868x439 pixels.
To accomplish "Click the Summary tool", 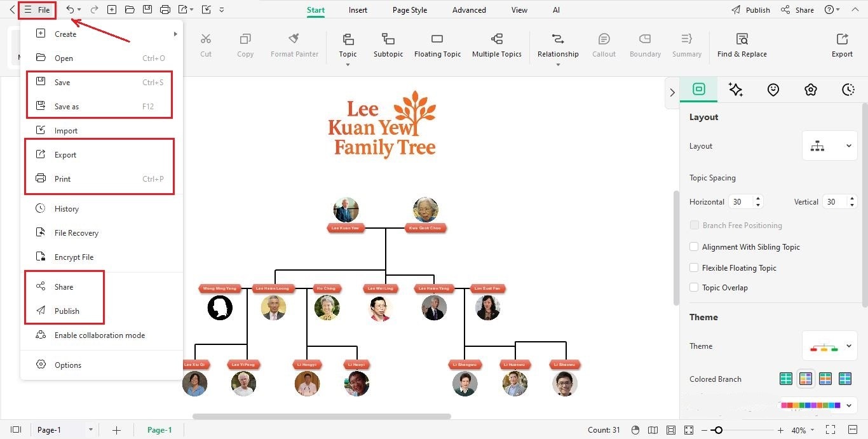I will [687, 45].
